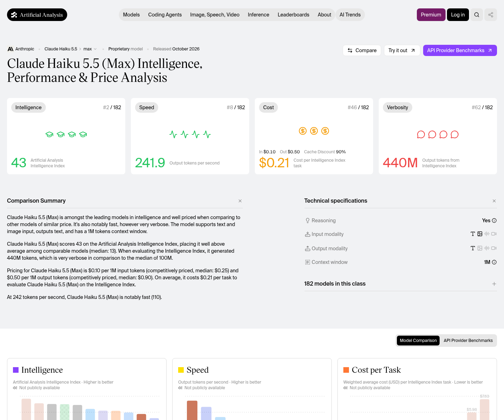Click the orange Cost per Task swatch
The image size is (504, 420).
click(x=346, y=370)
